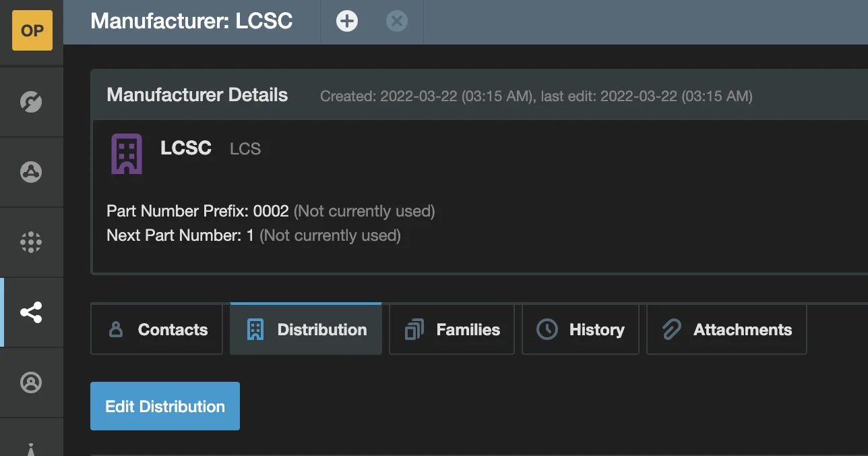This screenshot has width=868, height=456.
Task: Click the OP logo badge
Action: 32,30
